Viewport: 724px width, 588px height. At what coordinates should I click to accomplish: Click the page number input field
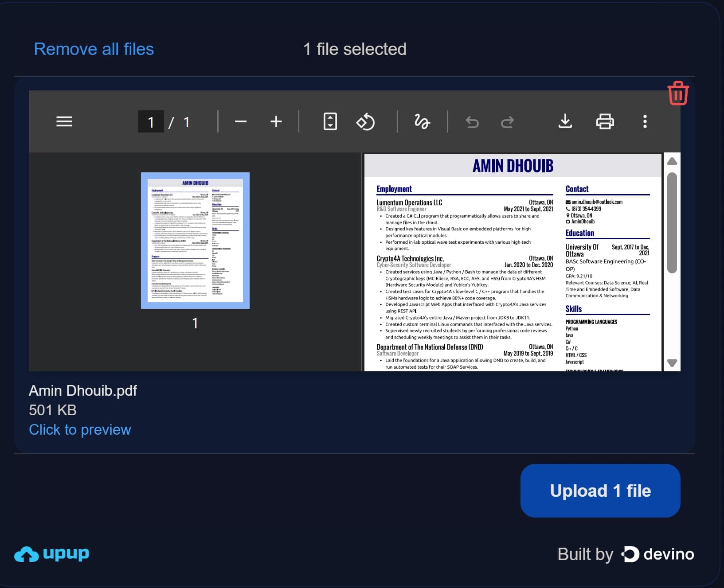[x=151, y=122]
